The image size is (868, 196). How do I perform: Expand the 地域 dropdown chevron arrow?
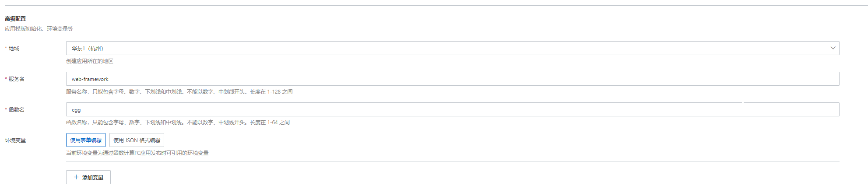(x=833, y=48)
